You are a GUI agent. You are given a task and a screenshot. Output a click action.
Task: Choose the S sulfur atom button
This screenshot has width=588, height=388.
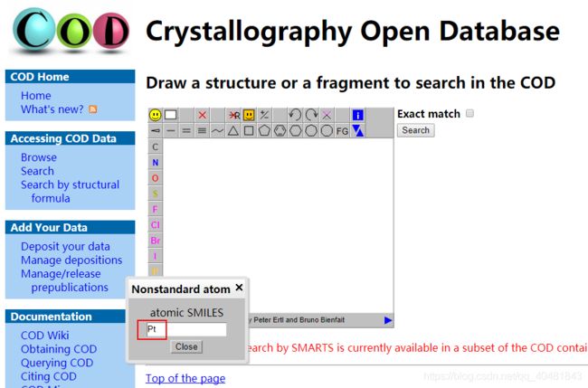(x=156, y=194)
